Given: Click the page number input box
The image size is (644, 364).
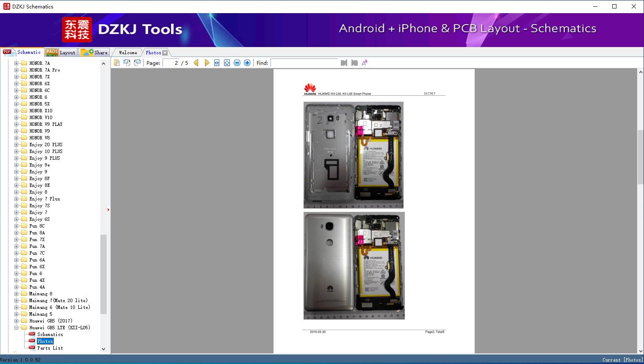Looking at the screenshot, I should coord(171,63).
